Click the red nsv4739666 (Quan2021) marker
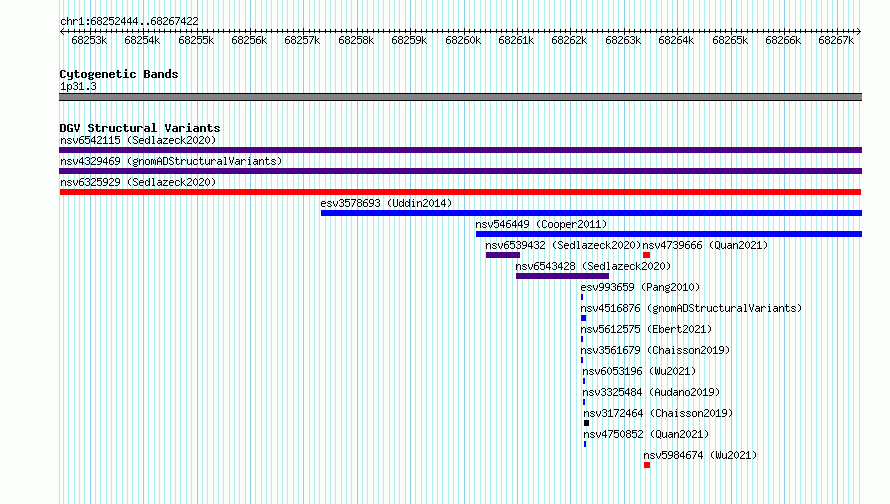The image size is (890, 504). [x=646, y=255]
